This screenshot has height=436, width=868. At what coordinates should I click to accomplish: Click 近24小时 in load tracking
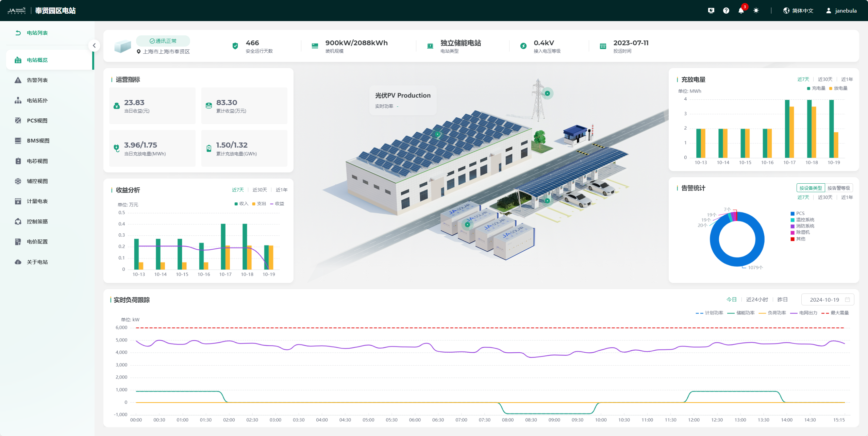757,300
